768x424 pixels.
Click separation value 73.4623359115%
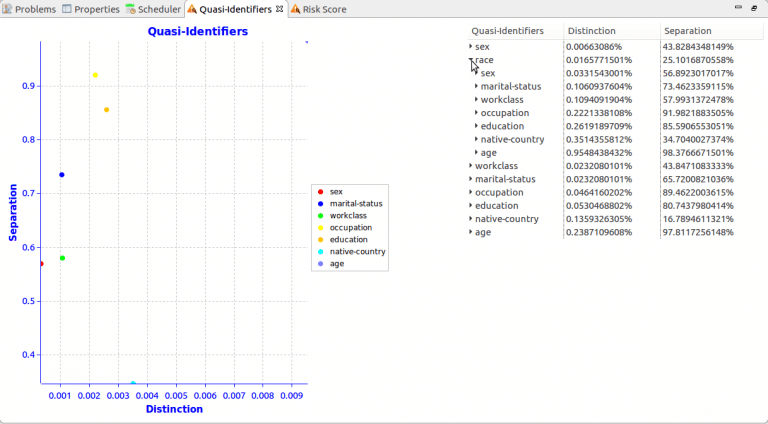[x=698, y=86]
